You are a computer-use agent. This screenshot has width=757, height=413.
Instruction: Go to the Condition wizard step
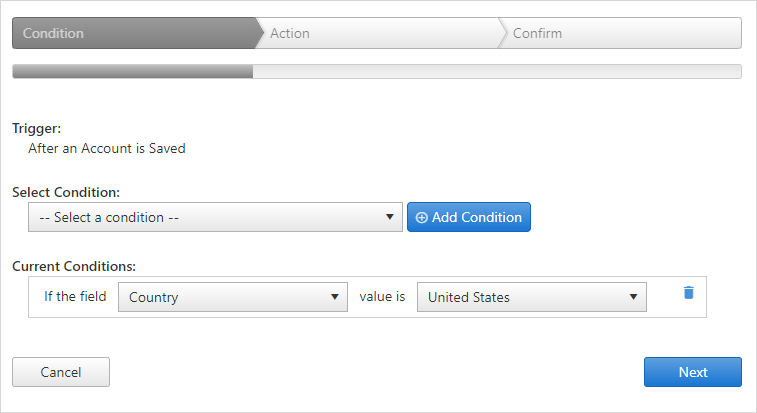click(x=135, y=33)
